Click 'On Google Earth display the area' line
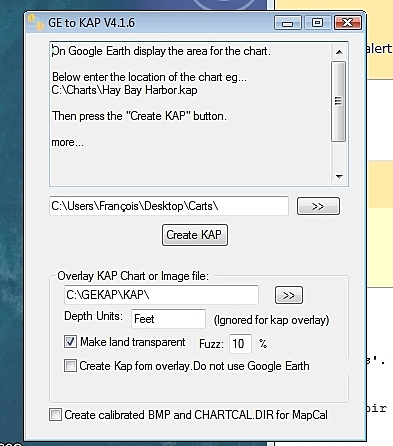The width and height of the screenshot is (393, 446). tap(161, 51)
